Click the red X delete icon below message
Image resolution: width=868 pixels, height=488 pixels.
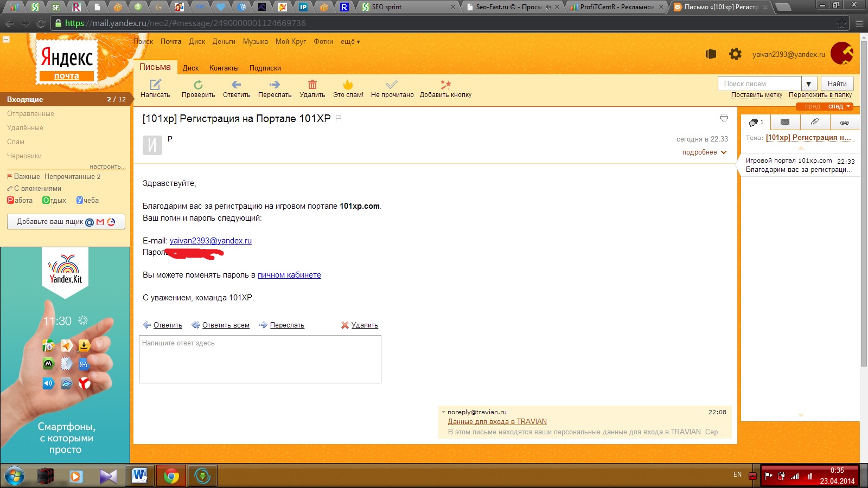pos(344,325)
